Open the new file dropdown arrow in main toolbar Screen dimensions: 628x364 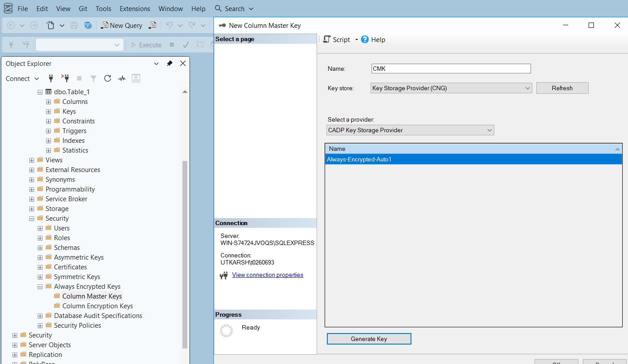coord(62,26)
